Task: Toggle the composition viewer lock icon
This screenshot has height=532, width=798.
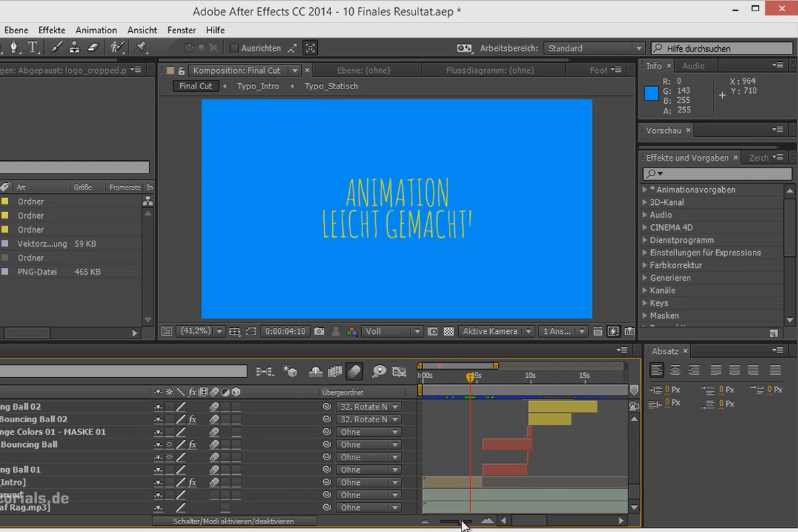Action: click(x=182, y=70)
